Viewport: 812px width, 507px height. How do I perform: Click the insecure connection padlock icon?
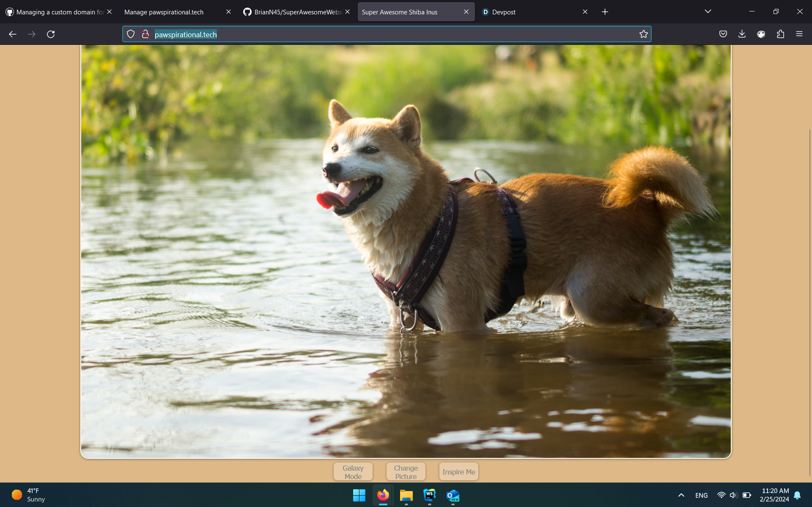[x=145, y=34]
